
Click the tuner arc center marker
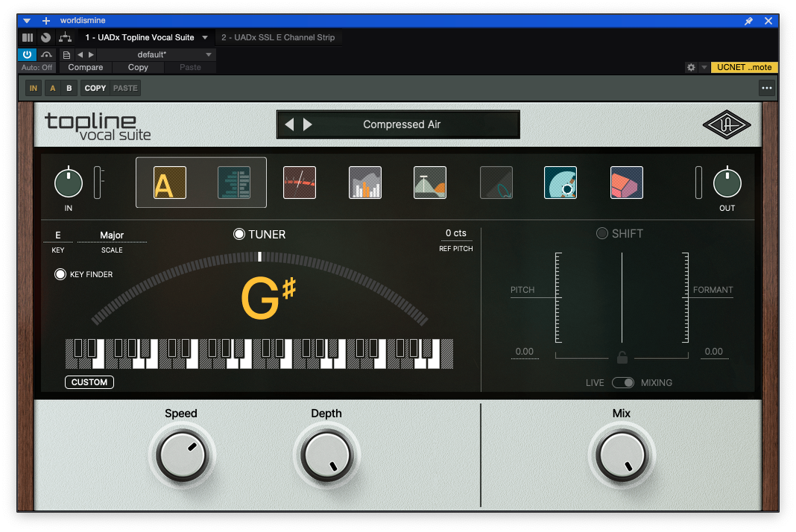[260, 256]
